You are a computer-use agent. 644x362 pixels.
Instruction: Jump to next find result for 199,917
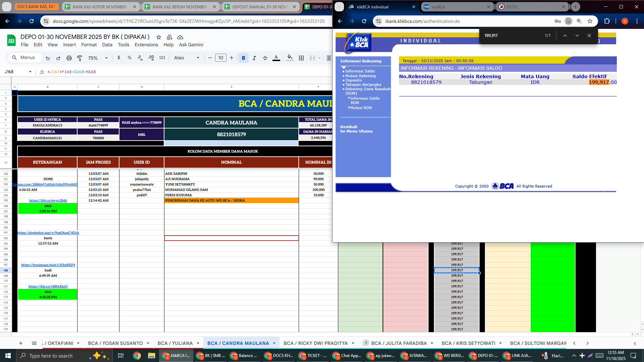[x=577, y=36]
